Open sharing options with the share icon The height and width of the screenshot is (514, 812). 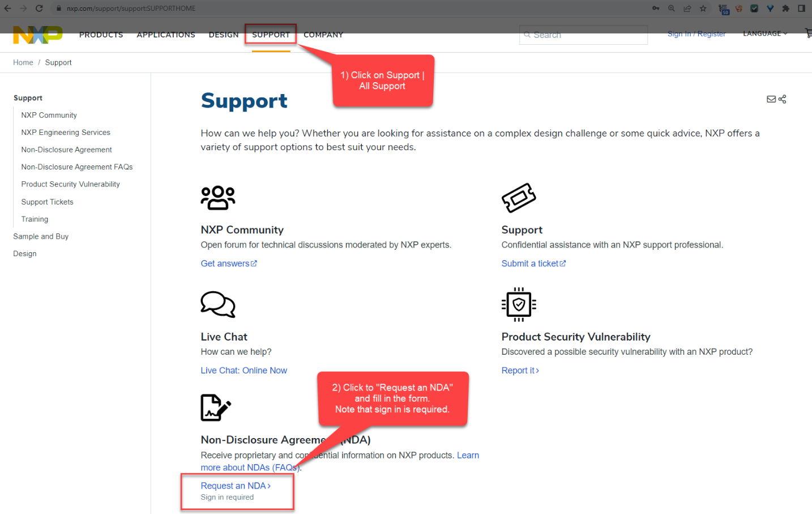(783, 99)
